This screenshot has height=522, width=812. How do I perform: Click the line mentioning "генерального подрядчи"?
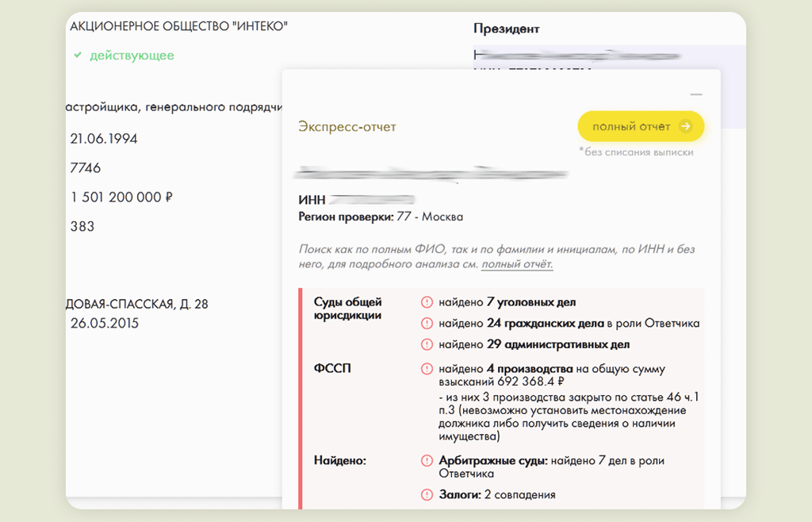[174, 107]
